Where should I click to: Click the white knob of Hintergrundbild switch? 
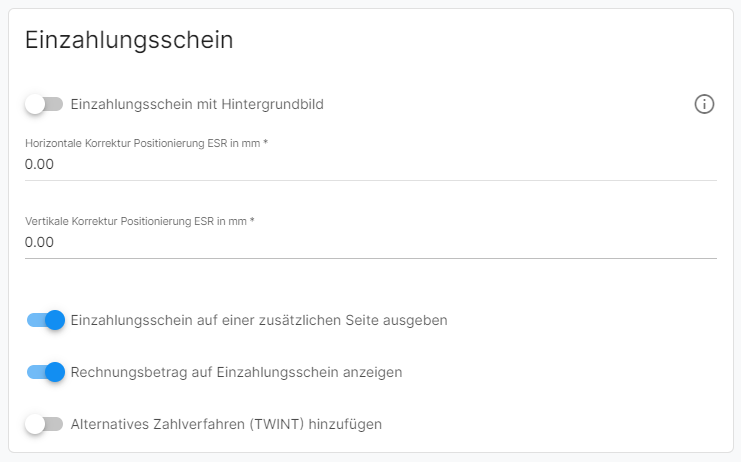pyautogui.click(x=35, y=104)
